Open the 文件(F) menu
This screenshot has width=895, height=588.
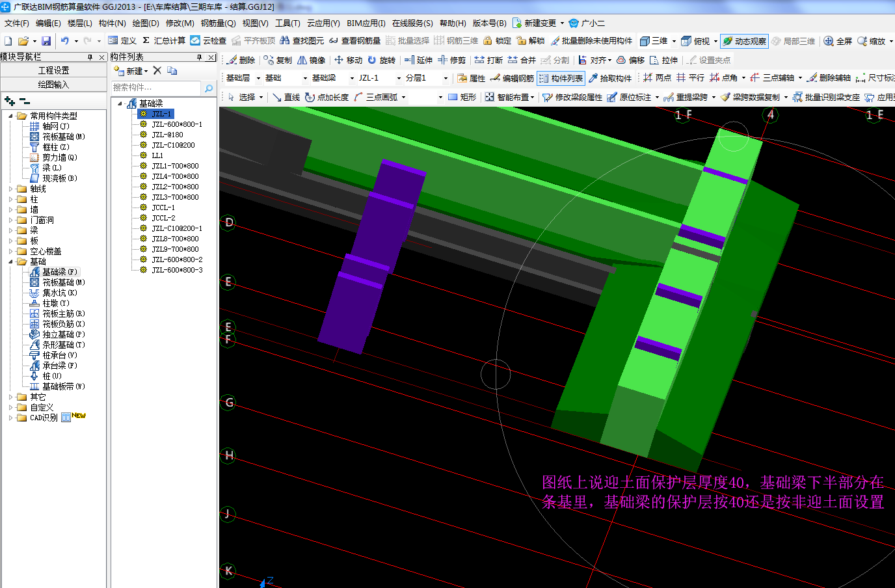17,23
